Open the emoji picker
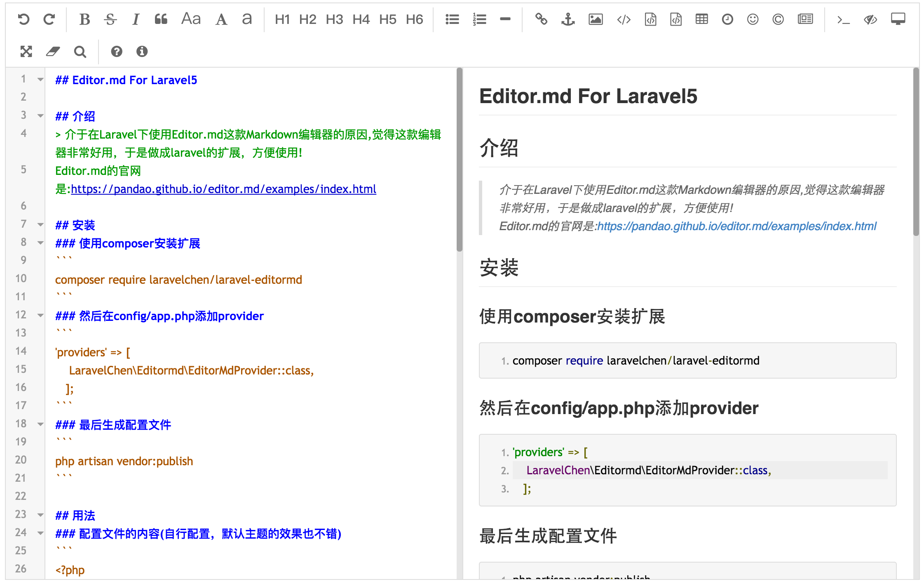This screenshot has width=924, height=584. coord(753,19)
